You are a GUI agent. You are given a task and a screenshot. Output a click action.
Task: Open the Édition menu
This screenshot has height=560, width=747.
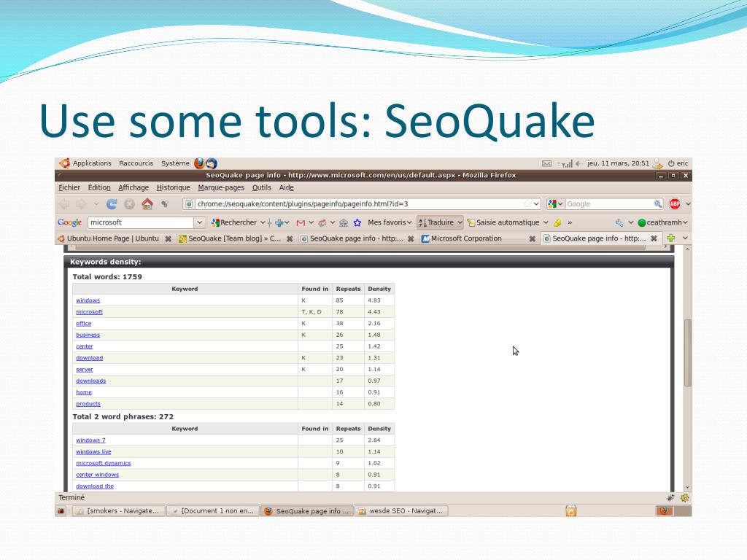(x=99, y=187)
